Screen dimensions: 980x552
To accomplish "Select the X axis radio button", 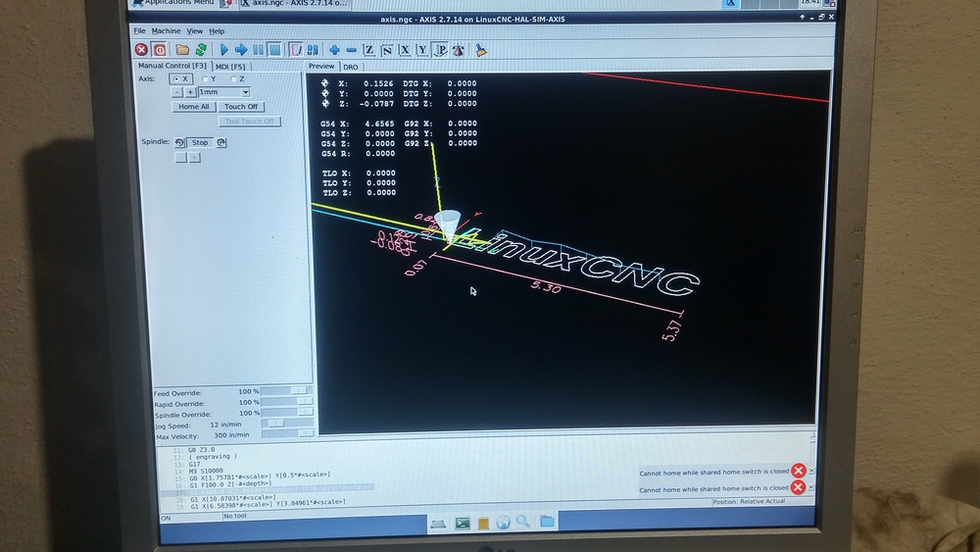I will pos(176,78).
